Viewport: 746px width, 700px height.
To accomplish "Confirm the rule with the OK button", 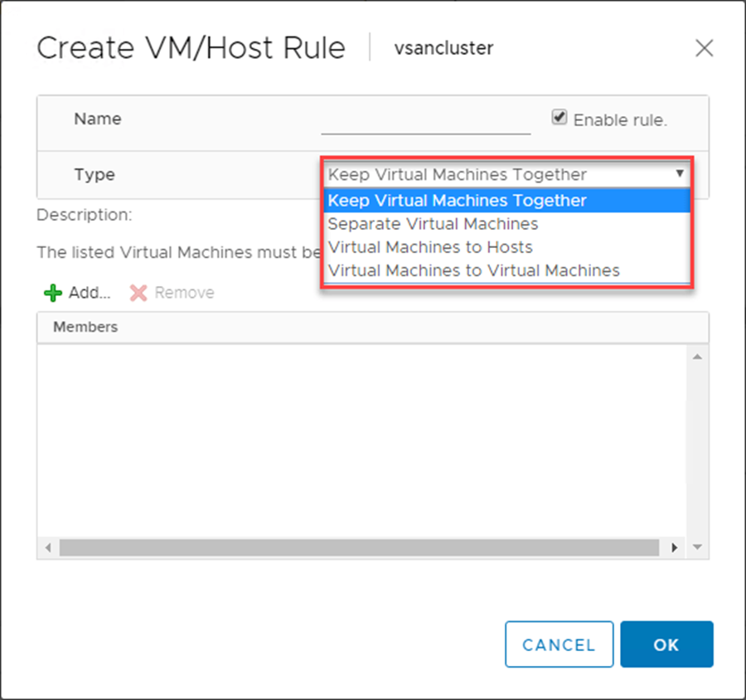I will pos(666,644).
